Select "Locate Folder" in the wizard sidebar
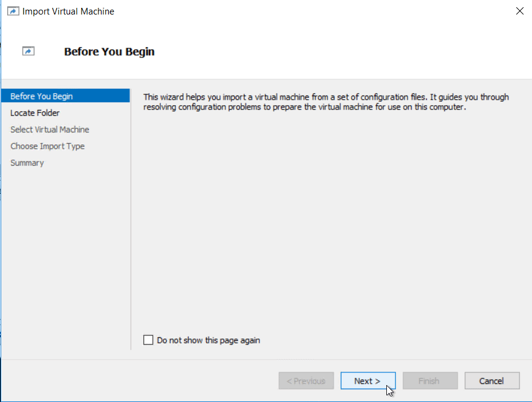Screen dimensions: 532x402 pos(33,112)
